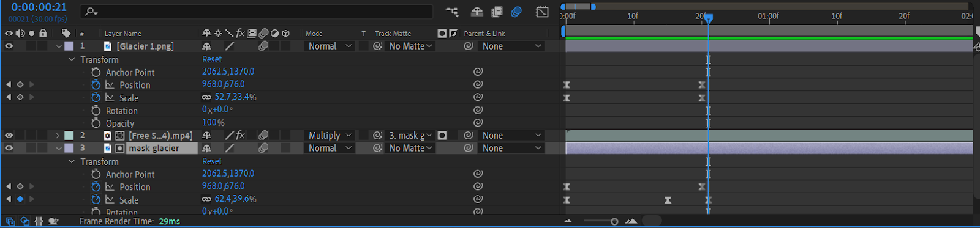Click Position graph icon for Glacier 1.png
The image size is (980, 228).
click(x=110, y=85)
